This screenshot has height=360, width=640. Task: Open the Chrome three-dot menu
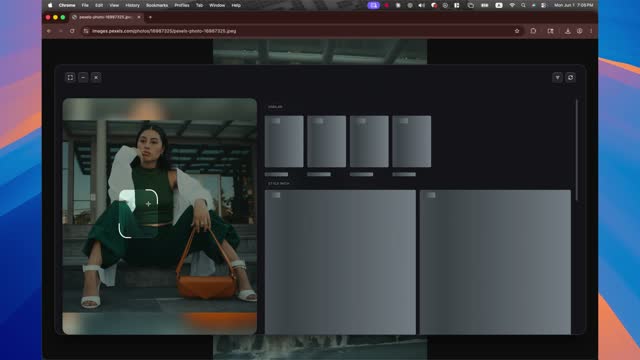[591, 31]
